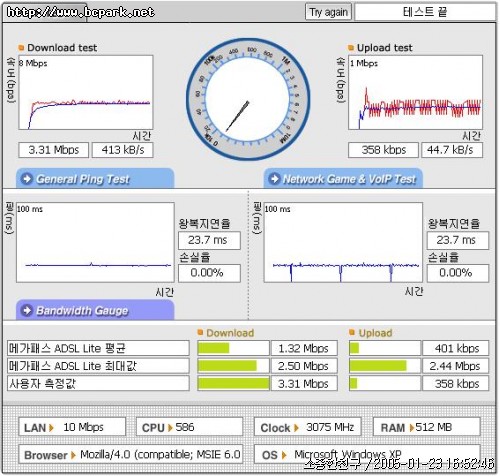Click the orange bullet beside Upload test
This screenshot has width=500, height=476.
coord(351,48)
